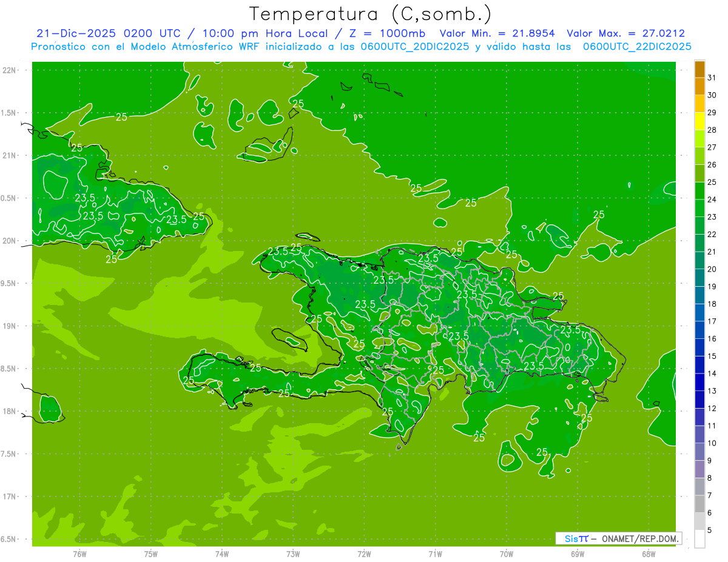Pick the gray swatch between legend 6 and 7
Image resolution: width=728 pixels, height=562 pixels.
699,504
